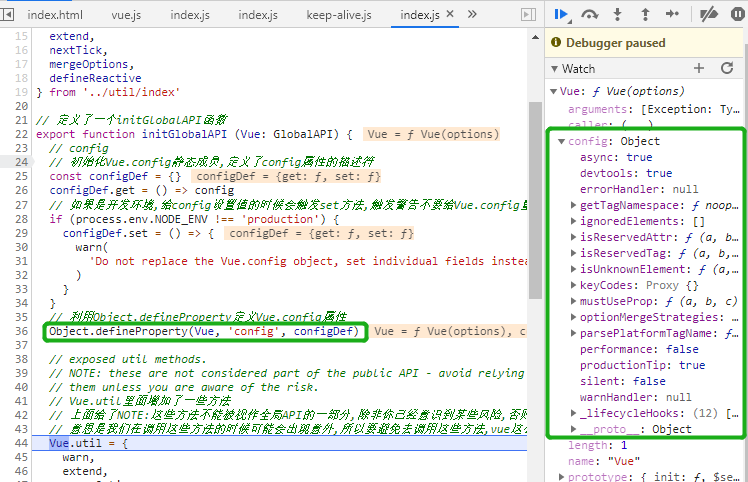Expand the prototype property
This screenshot has height=482, width=748.
click(x=561, y=476)
